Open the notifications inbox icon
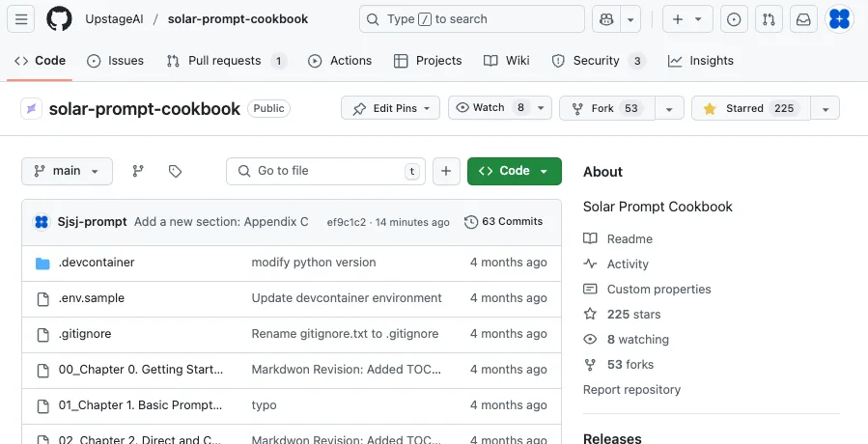 click(802, 19)
